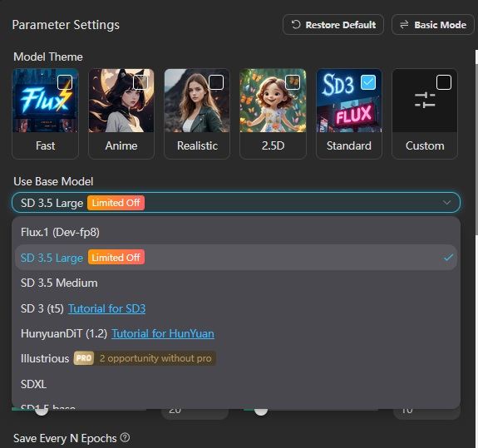Viewport: 478px width, 448px height.
Task: Click the Limited Off badge in the SD 3.5 Large option
Action: 116,258
